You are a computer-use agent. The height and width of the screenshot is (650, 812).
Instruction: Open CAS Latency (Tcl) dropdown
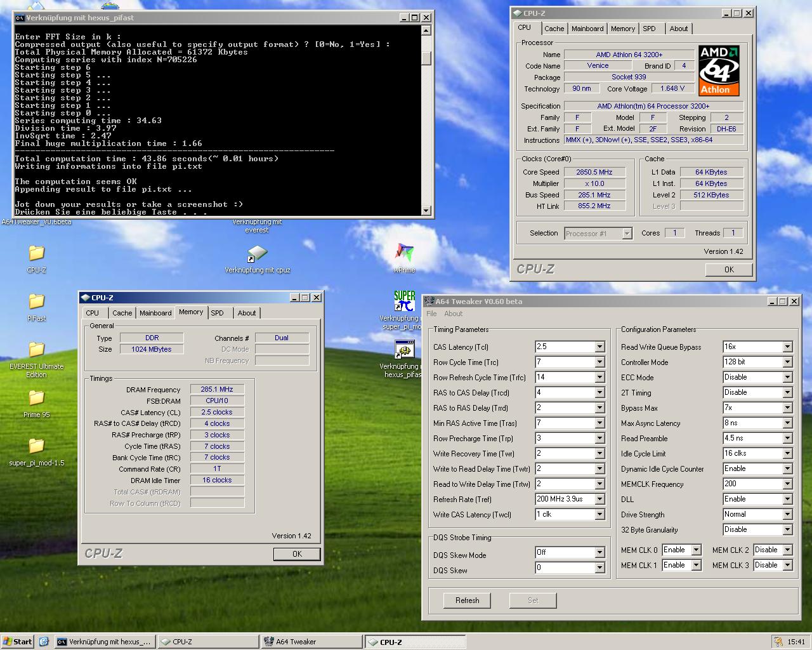599,347
